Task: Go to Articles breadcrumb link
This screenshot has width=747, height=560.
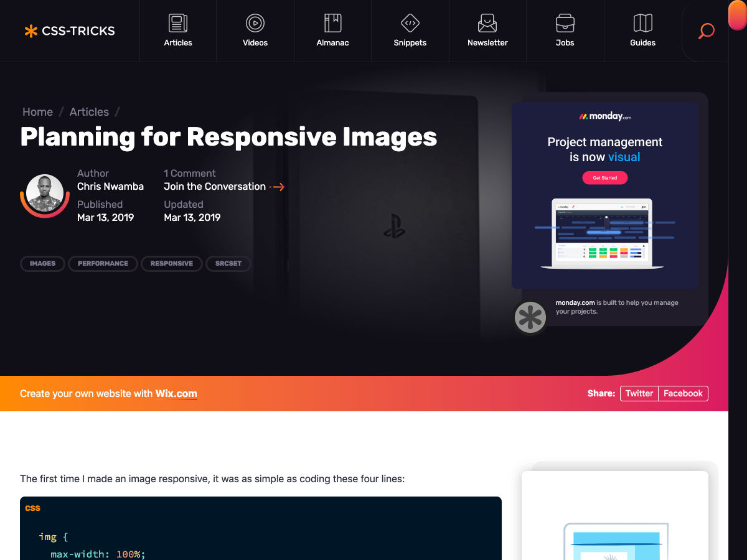Action: (89, 112)
